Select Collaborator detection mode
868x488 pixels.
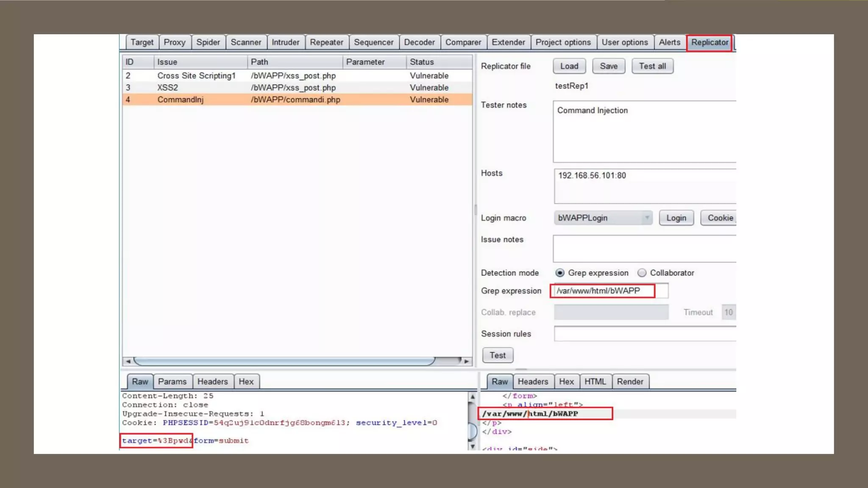click(642, 273)
